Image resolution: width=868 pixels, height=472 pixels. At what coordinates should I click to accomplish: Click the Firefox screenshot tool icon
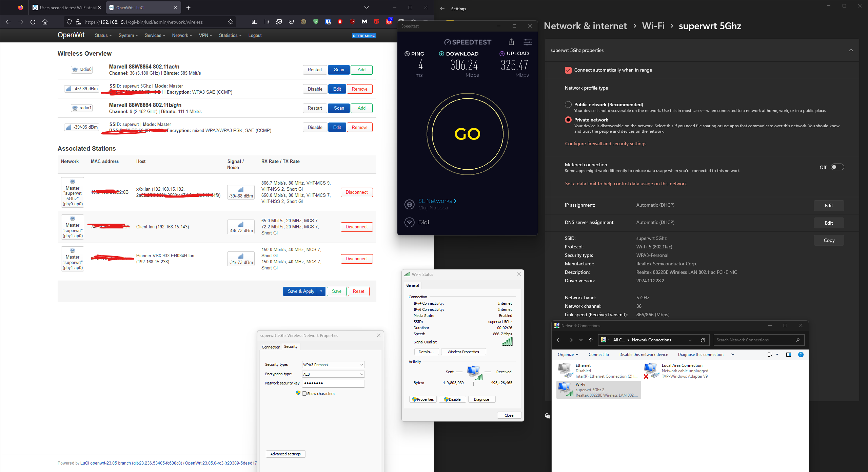point(279,22)
